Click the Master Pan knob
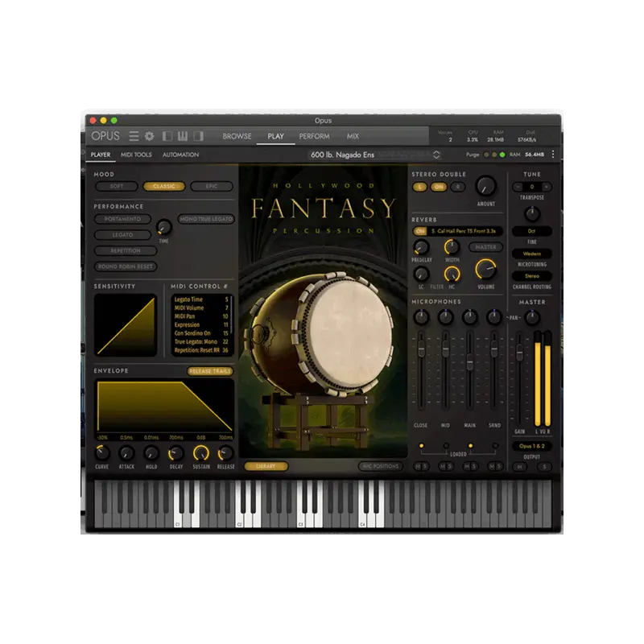This screenshot has width=644, height=644. pyautogui.click(x=532, y=317)
